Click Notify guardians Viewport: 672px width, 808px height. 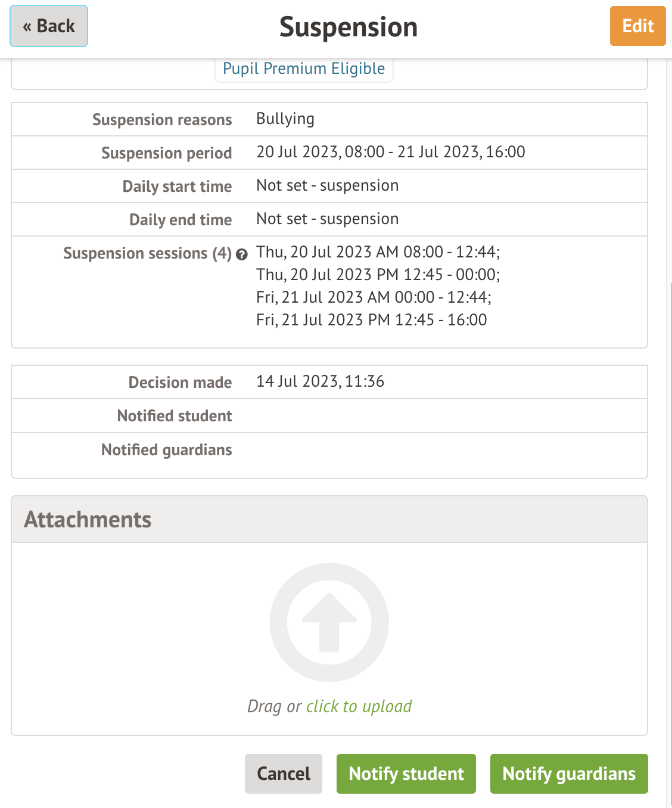[x=568, y=773]
